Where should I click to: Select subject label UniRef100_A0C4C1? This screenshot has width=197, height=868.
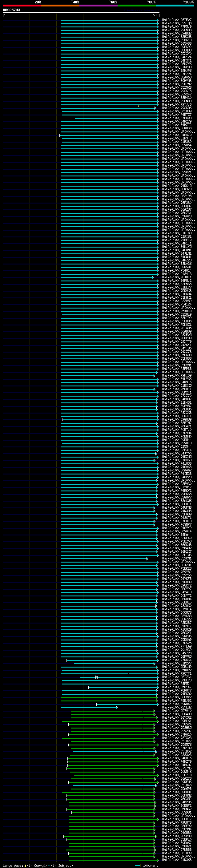pyautogui.click(x=177, y=426)
